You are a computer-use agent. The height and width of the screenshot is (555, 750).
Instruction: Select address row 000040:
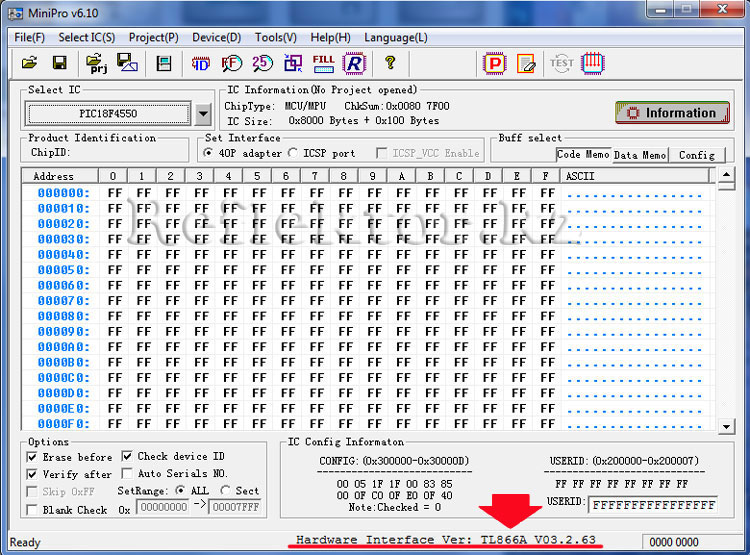pyautogui.click(x=64, y=255)
